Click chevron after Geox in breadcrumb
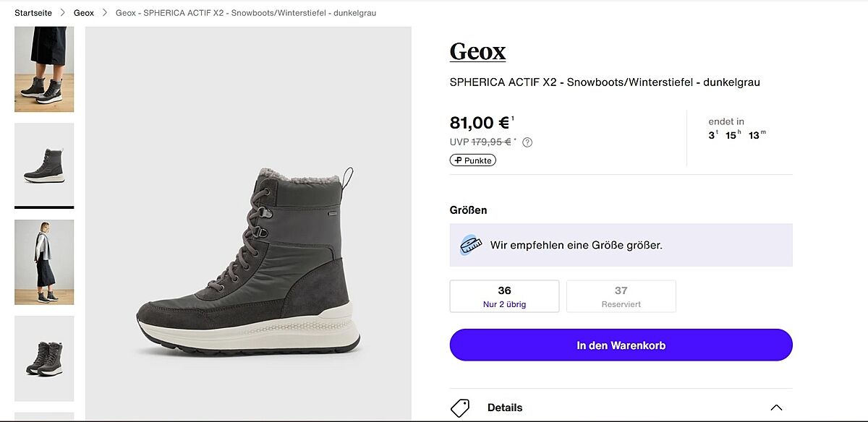This screenshot has height=422, width=868. [105, 13]
